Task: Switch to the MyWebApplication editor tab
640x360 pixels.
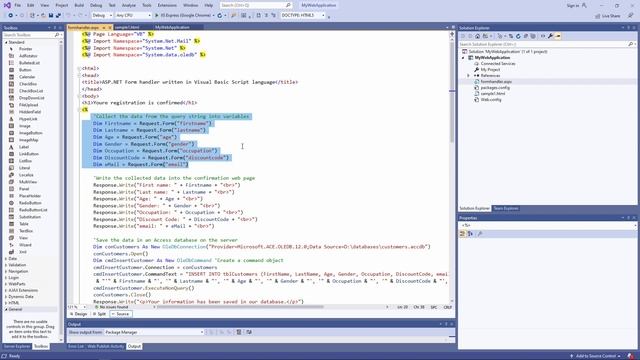Action: tap(172, 27)
